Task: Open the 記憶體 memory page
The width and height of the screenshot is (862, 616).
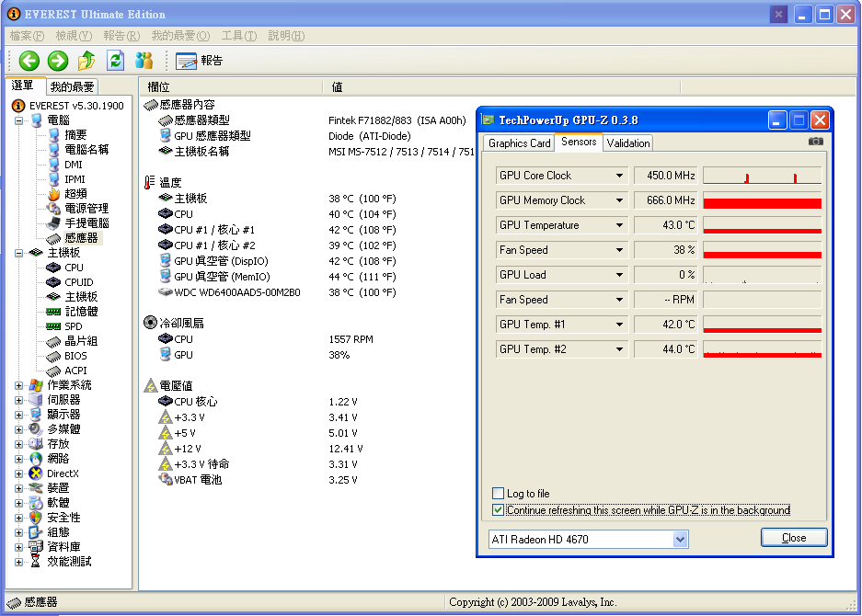Action: click(81, 312)
